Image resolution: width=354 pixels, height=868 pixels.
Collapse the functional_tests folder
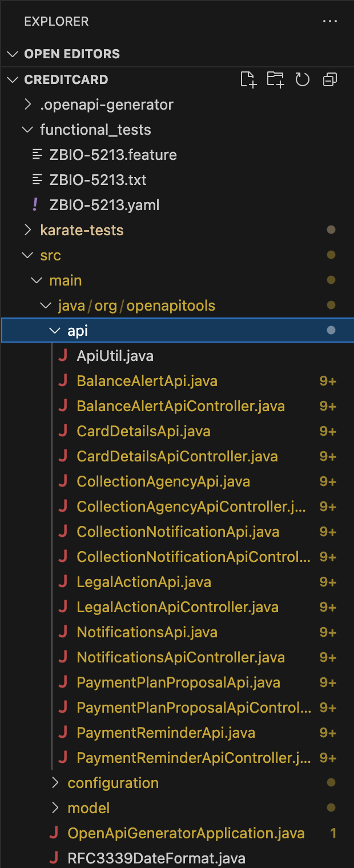[27, 129]
